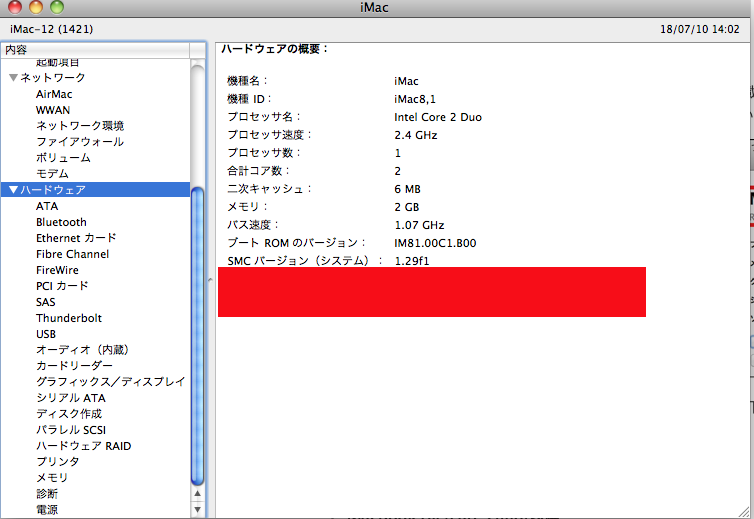Image resolution: width=754 pixels, height=519 pixels.
Task: Click the IM81.00C1.B00 boot ROM value
Action: (x=435, y=243)
